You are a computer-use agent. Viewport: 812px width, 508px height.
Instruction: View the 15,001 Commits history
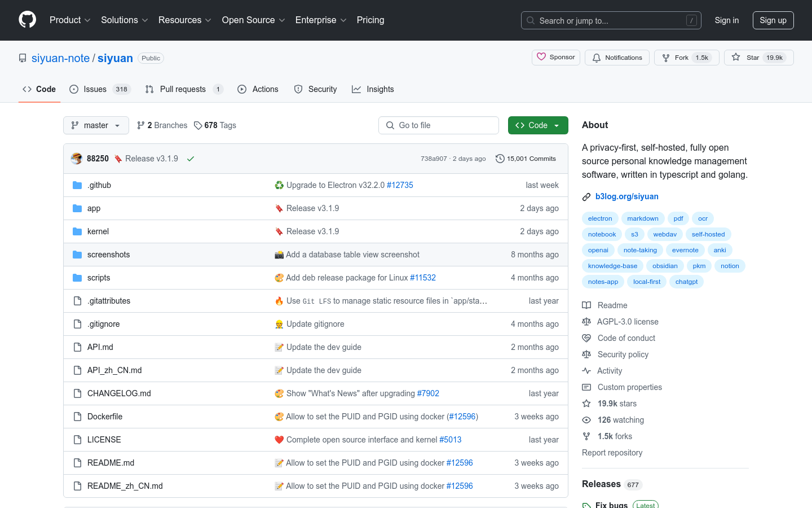(526, 159)
